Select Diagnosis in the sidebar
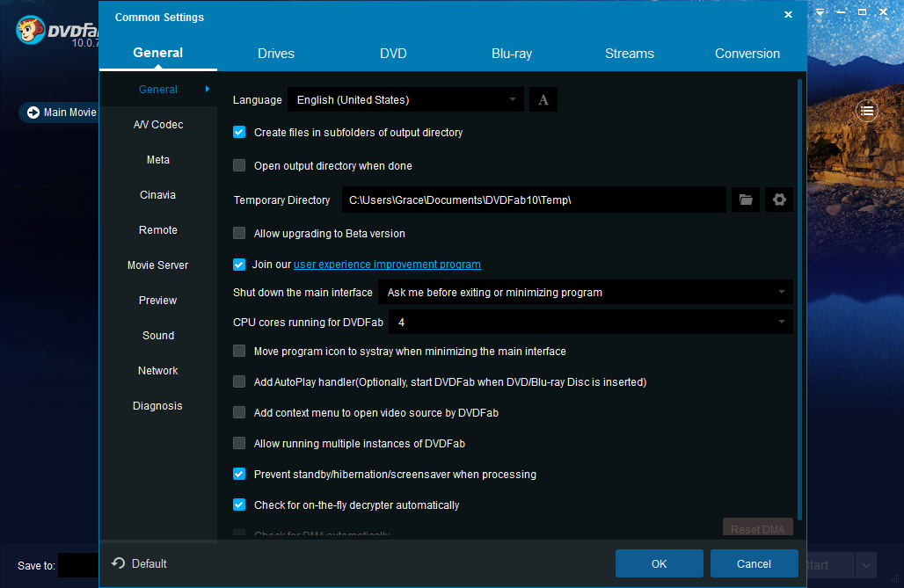The width and height of the screenshot is (904, 588). [x=158, y=406]
